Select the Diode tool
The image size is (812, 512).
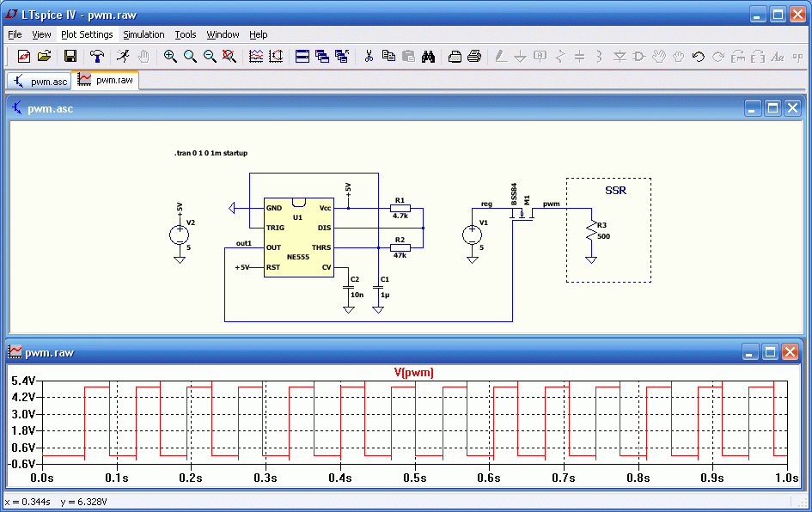[620, 56]
